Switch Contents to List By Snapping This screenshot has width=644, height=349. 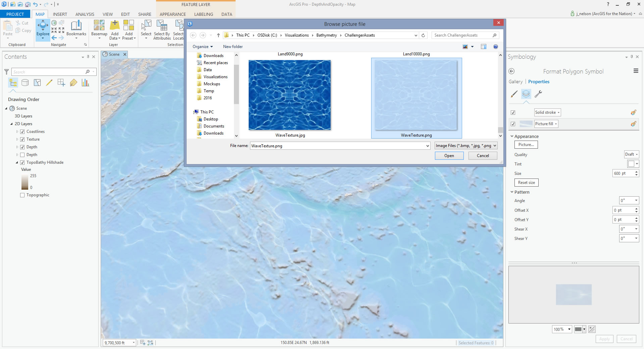coord(61,83)
